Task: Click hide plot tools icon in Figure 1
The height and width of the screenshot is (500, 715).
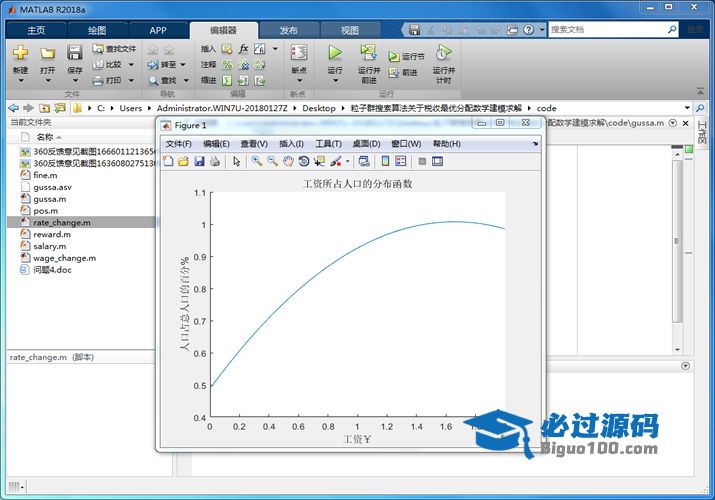Action: [422, 161]
